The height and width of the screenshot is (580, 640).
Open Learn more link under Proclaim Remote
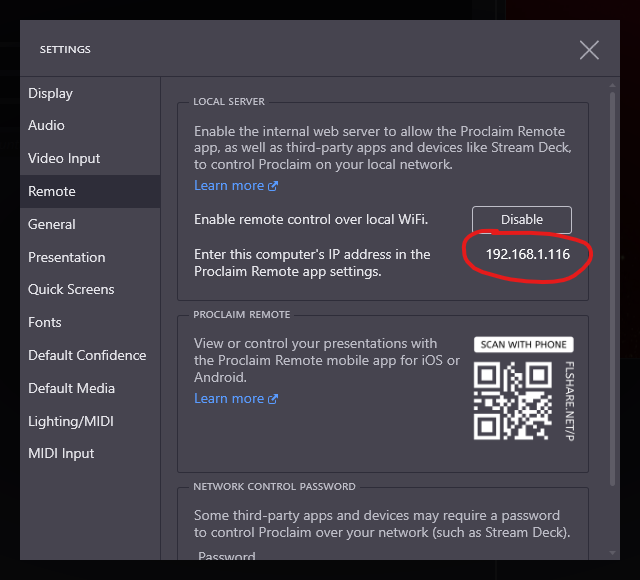[236, 399]
